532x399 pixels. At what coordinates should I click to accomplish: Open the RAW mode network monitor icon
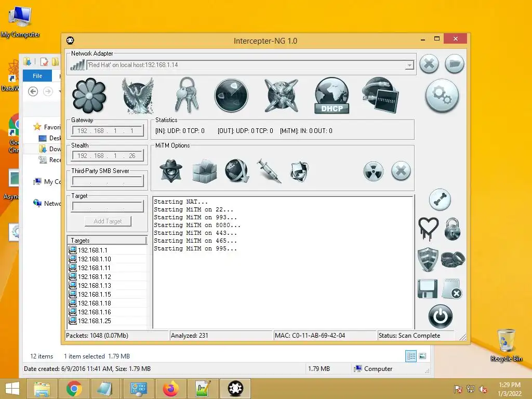pos(380,96)
